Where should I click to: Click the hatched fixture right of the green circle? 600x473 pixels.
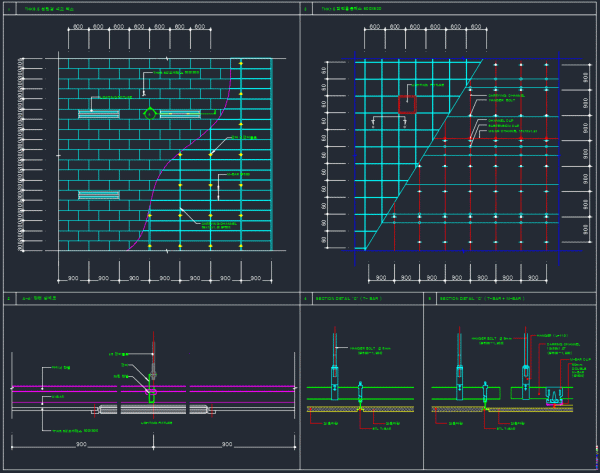click(181, 114)
